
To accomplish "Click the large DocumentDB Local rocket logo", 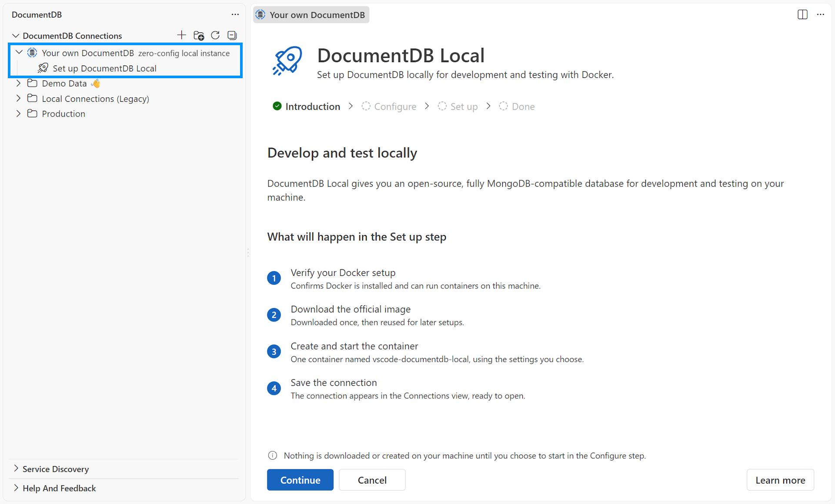I will click(287, 61).
